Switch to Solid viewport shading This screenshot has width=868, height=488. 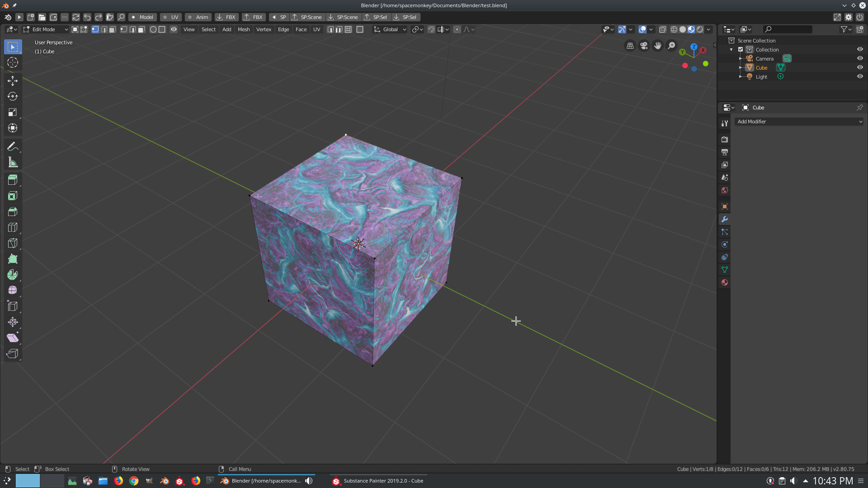[683, 29]
